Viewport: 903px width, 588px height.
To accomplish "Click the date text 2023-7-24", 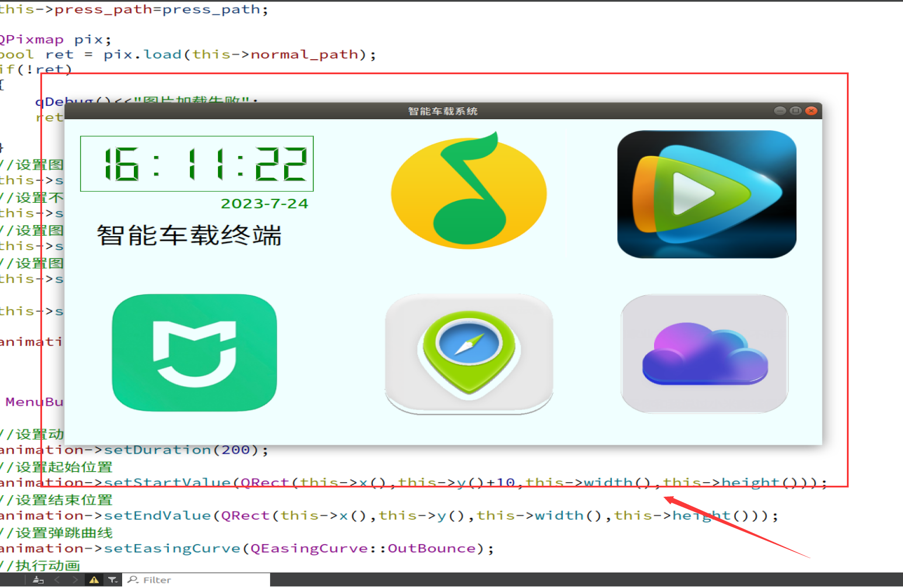I will [264, 203].
